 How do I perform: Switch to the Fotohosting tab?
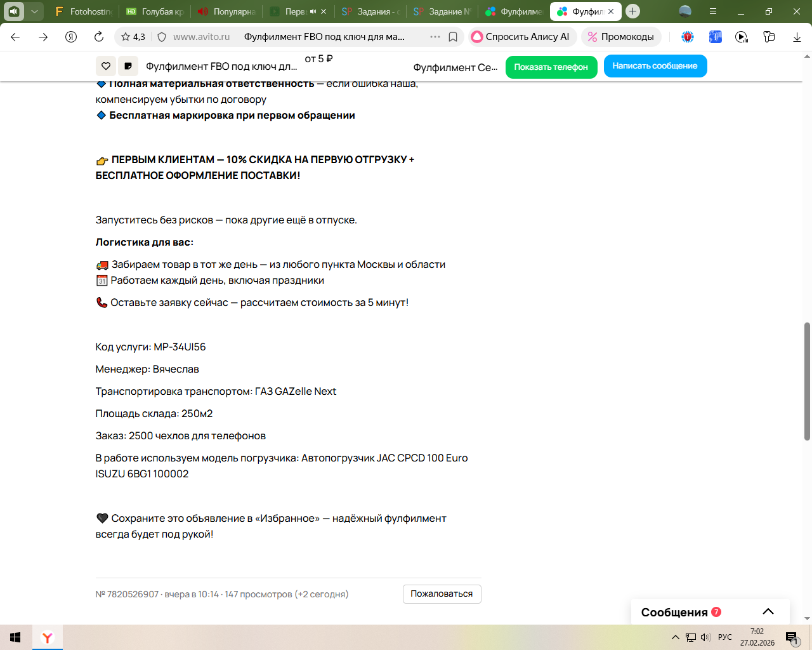(x=83, y=11)
